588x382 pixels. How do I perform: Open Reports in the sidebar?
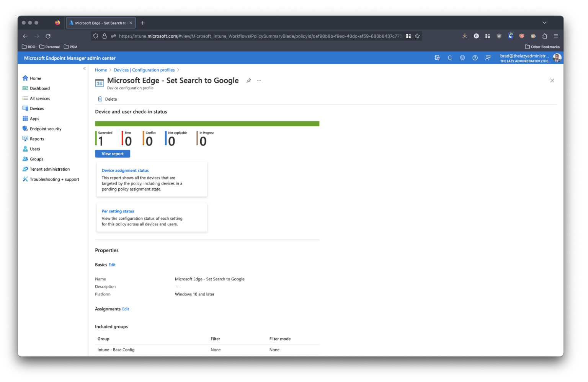click(x=33, y=139)
